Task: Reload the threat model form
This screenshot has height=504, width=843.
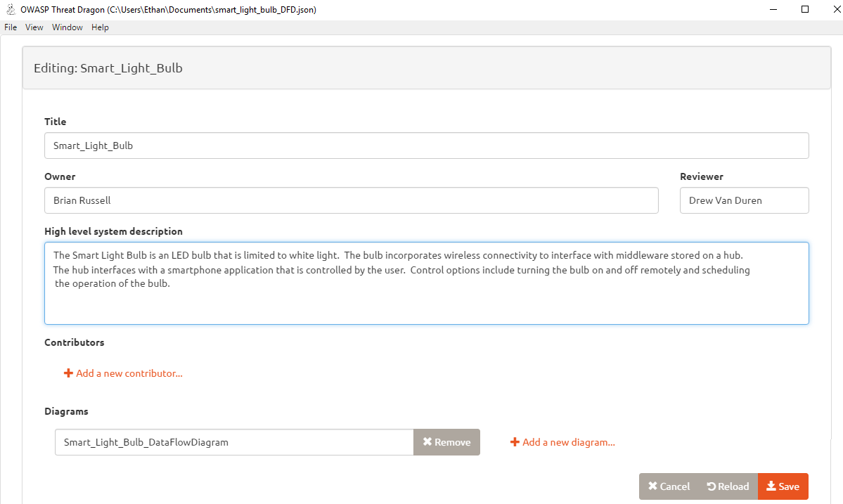Action: tap(728, 486)
